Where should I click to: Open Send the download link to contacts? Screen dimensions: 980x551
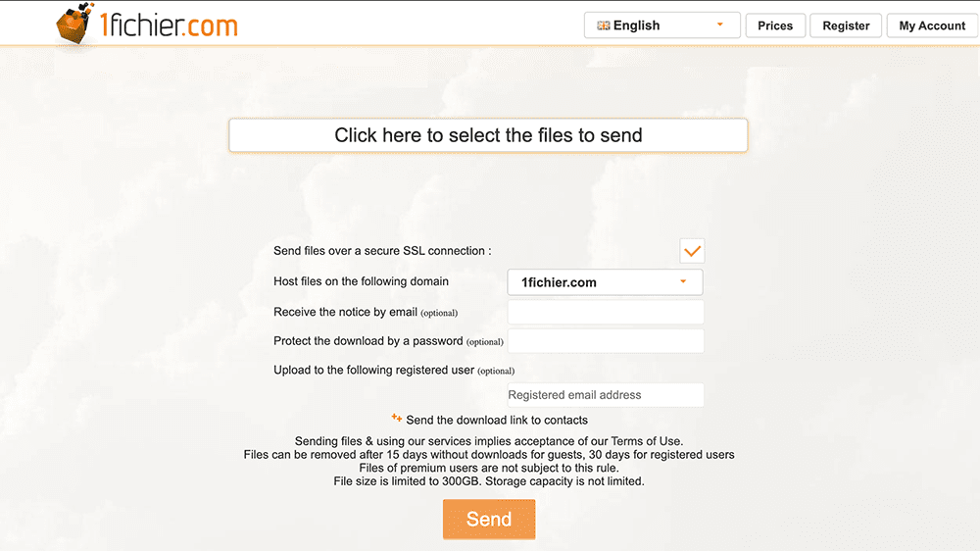coord(497,421)
